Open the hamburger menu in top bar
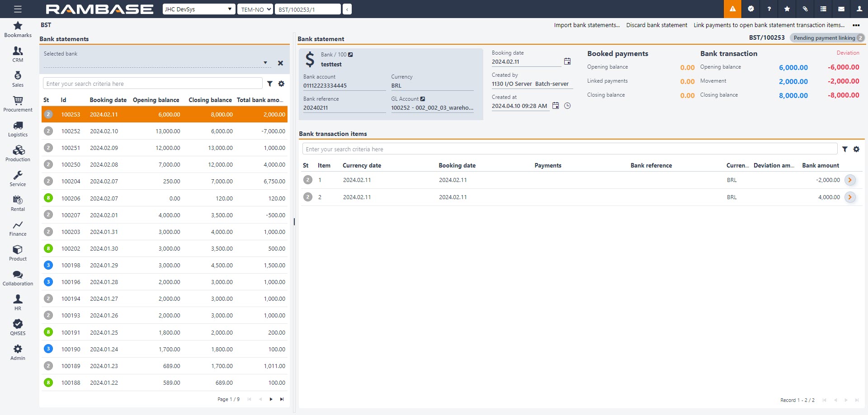The height and width of the screenshot is (415, 868). pos(18,9)
